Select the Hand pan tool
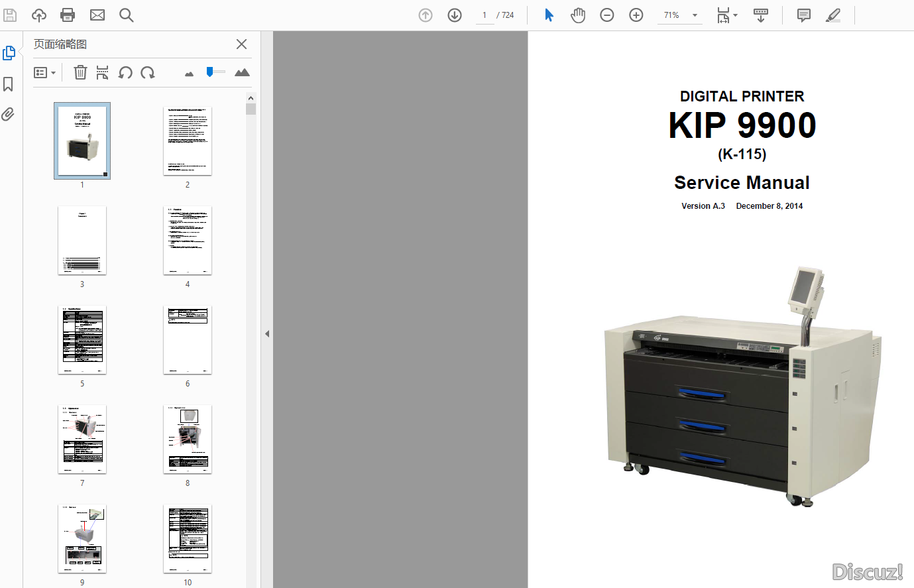The width and height of the screenshot is (914, 588). click(x=578, y=15)
